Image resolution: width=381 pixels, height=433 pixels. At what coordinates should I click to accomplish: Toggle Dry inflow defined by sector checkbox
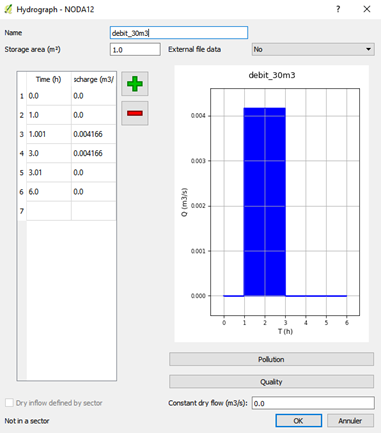[9, 403]
